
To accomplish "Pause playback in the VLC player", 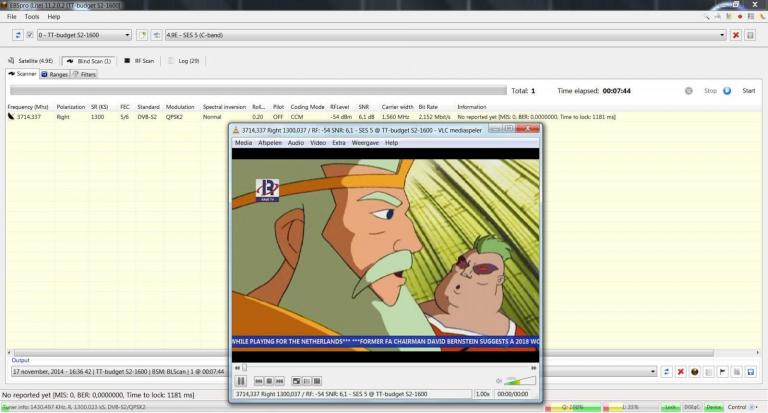I will (x=241, y=381).
